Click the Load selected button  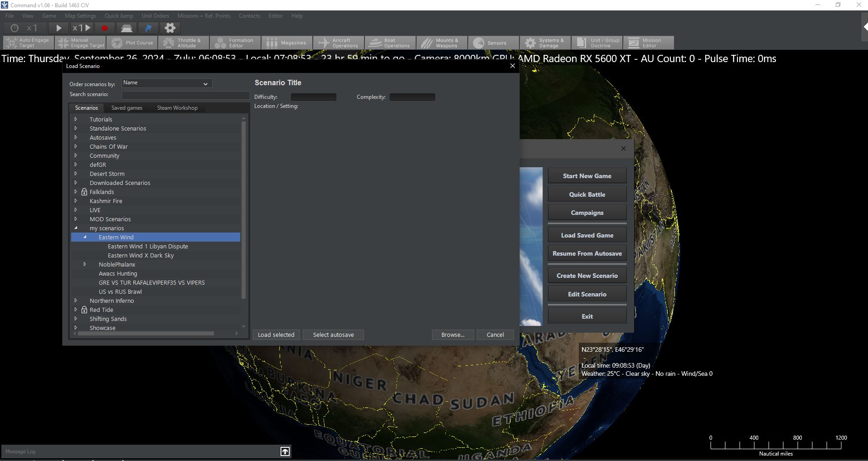[276, 335]
